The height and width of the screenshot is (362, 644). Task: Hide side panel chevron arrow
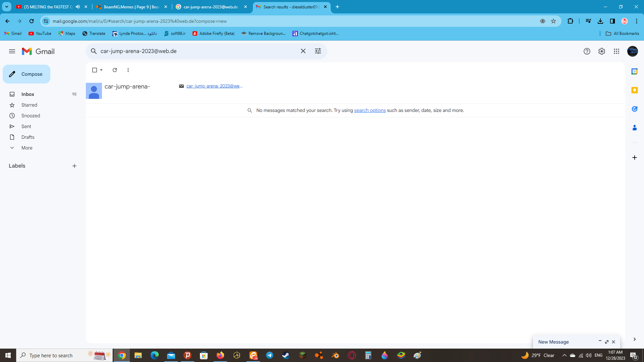(634, 339)
